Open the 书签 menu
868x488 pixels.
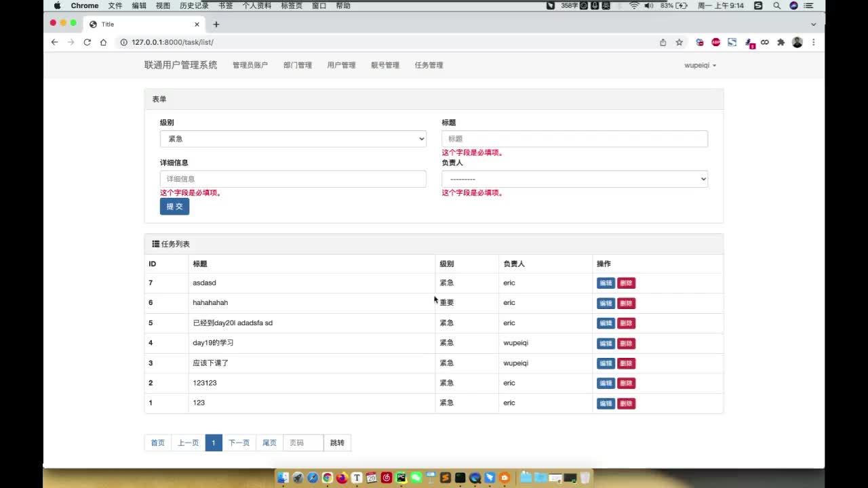[225, 5]
